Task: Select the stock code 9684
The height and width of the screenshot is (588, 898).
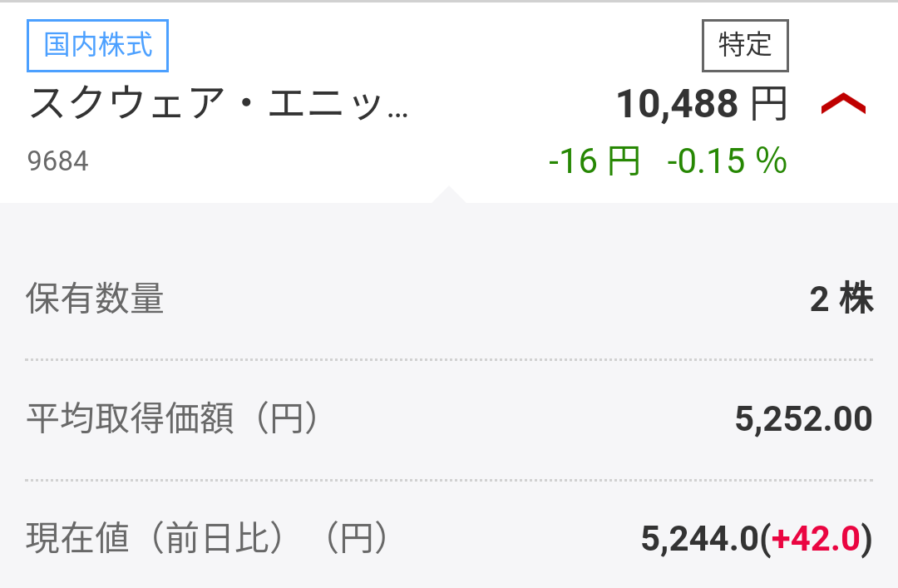Action: [x=57, y=161]
